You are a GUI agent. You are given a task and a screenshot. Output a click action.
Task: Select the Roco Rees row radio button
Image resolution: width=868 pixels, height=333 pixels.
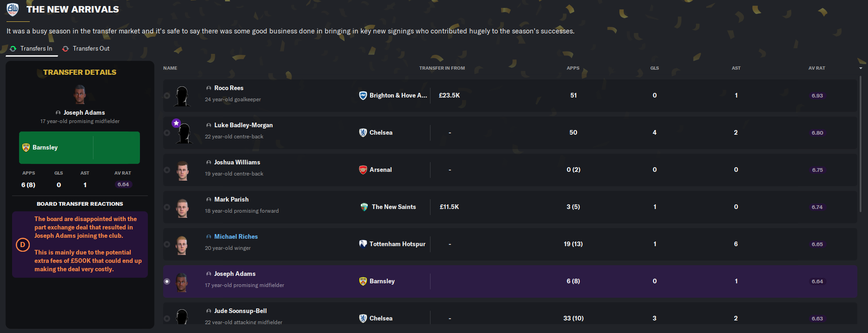tap(167, 96)
